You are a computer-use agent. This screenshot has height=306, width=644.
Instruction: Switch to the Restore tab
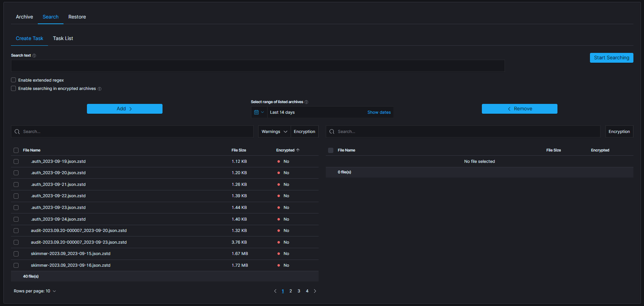tap(77, 17)
